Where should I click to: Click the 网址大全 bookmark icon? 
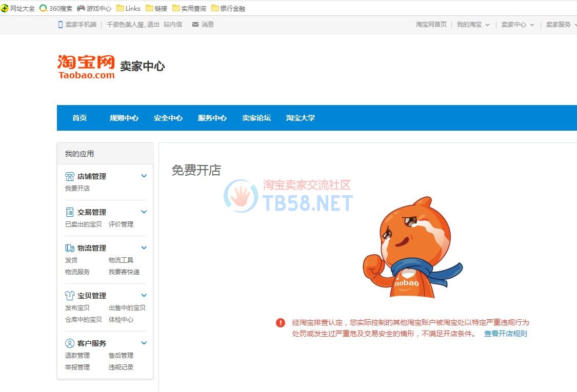tap(5, 8)
